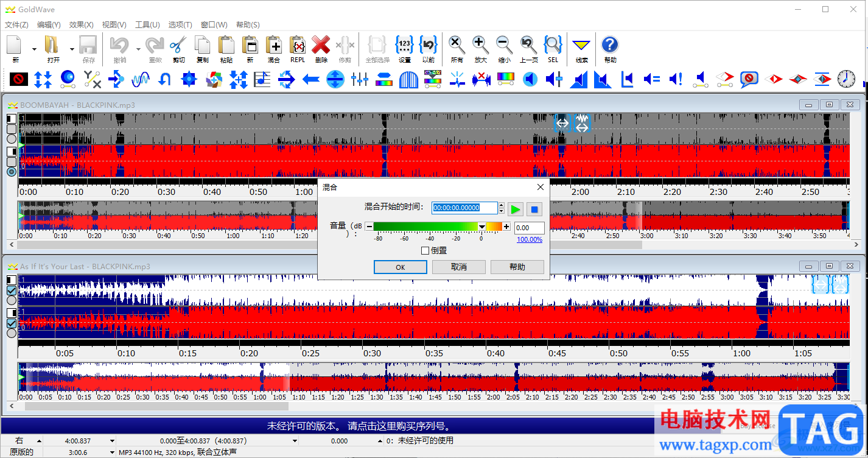Click the green Play preview button in Mix dialog
This screenshot has width=868, height=458.
516,210
